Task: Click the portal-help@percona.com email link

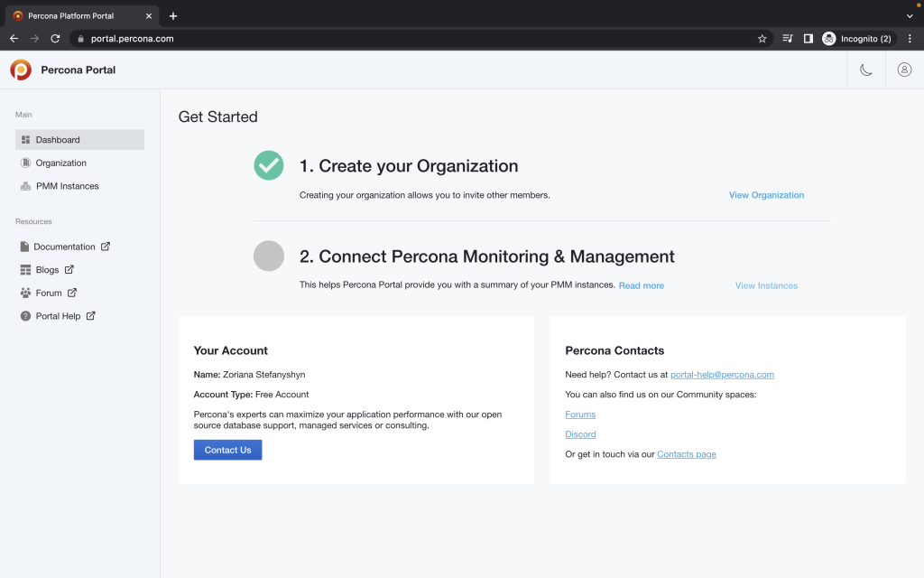Action: (722, 375)
